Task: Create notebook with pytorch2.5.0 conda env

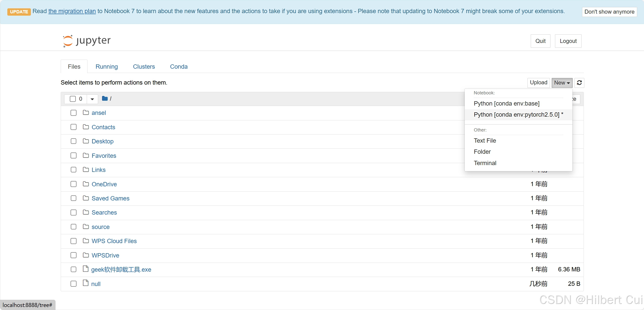Action: (518, 115)
